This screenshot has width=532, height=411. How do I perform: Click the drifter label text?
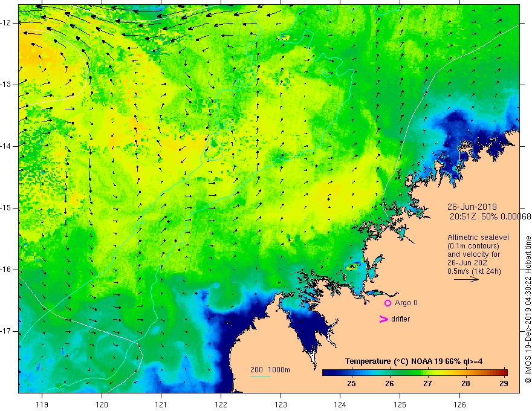(x=400, y=319)
